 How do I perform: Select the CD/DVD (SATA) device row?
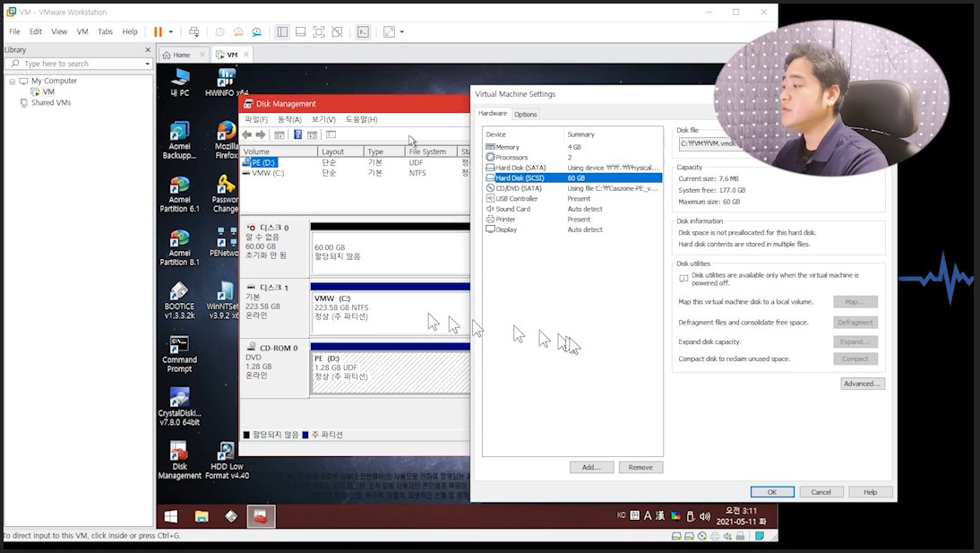(573, 188)
